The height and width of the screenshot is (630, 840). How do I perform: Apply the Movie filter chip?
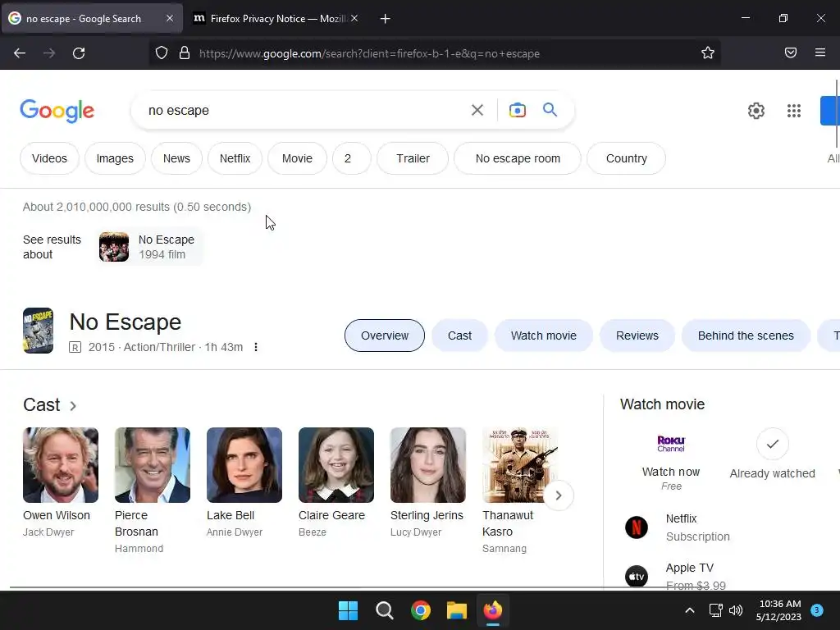297,158
